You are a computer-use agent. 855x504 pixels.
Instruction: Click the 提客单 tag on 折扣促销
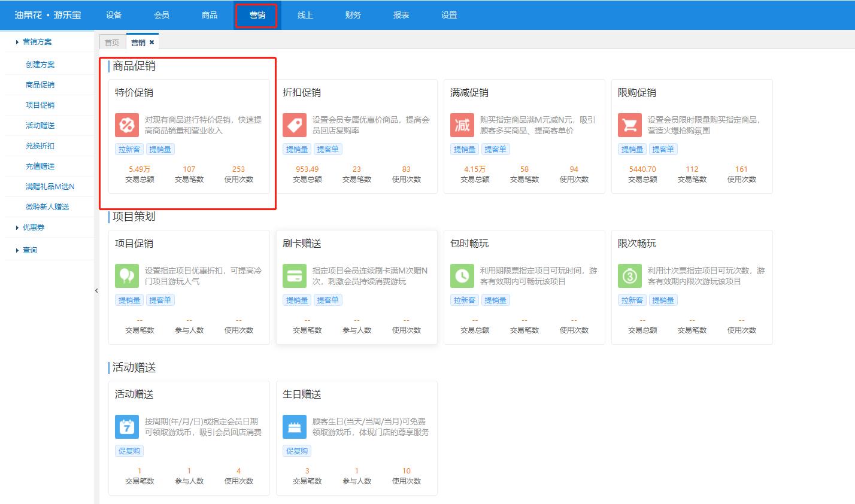(328, 150)
